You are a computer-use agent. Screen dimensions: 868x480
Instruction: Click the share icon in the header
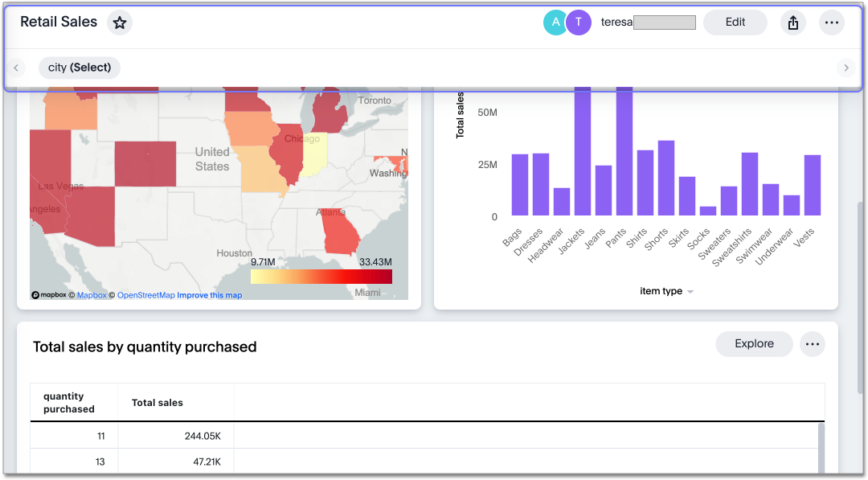pos(792,23)
